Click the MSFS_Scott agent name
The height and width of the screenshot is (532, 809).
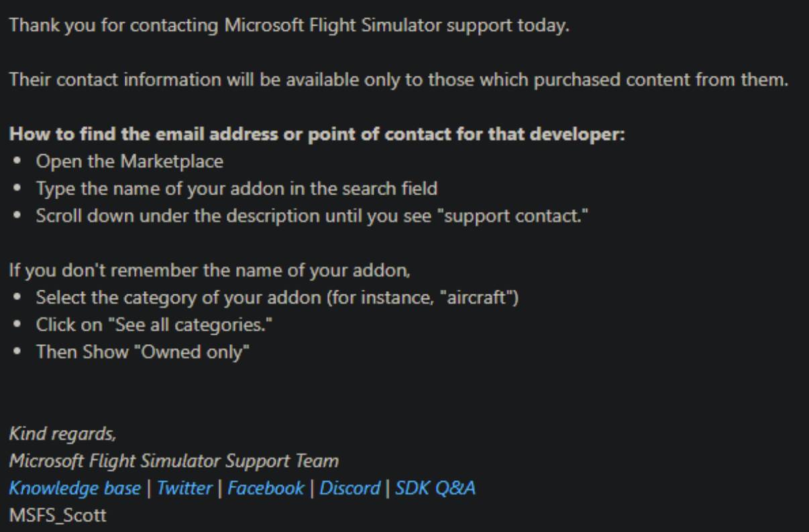(x=57, y=517)
